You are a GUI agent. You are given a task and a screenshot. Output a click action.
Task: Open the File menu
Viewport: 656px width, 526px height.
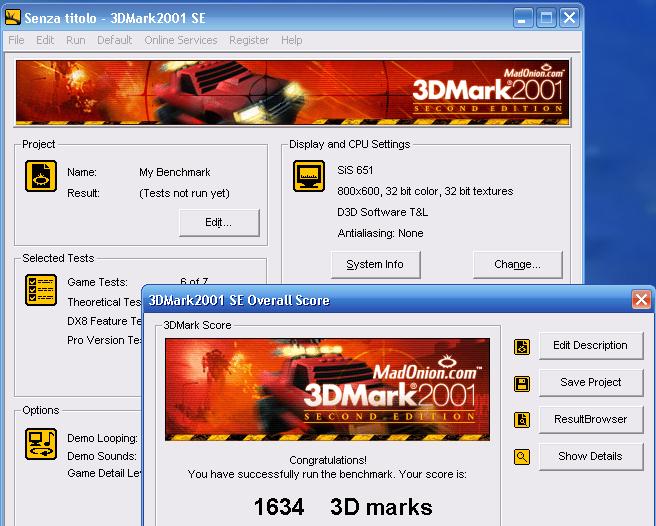click(16, 40)
